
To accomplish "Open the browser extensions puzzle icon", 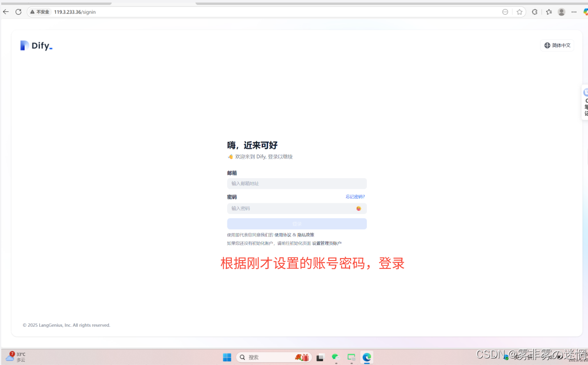I will pos(535,12).
